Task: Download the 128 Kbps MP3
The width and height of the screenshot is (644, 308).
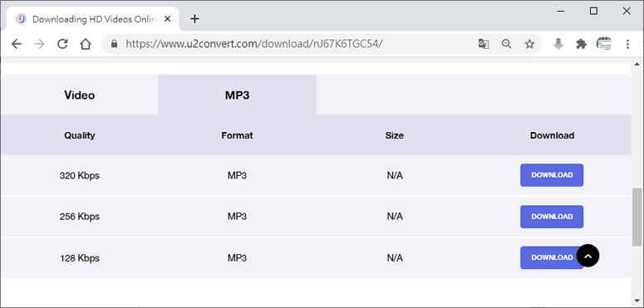Action: coord(552,257)
